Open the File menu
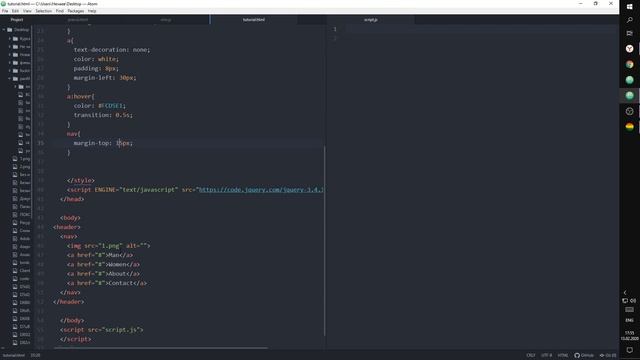 coord(5,11)
